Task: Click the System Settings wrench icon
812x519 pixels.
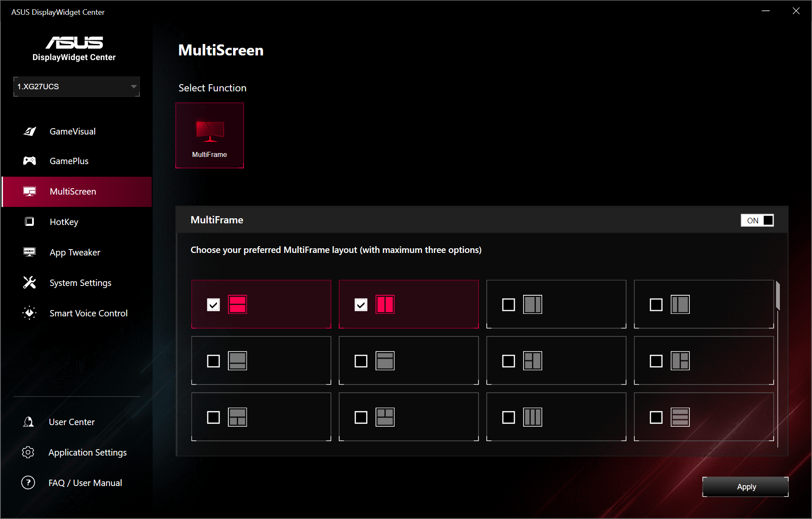Action: click(30, 283)
